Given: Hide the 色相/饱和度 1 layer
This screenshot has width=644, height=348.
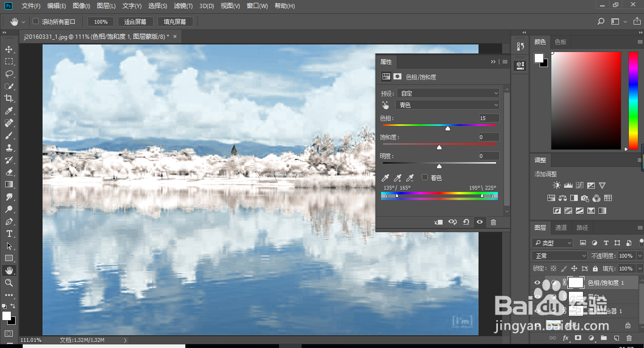Looking at the screenshot, I should pyautogui.click(x=537, y=283).
